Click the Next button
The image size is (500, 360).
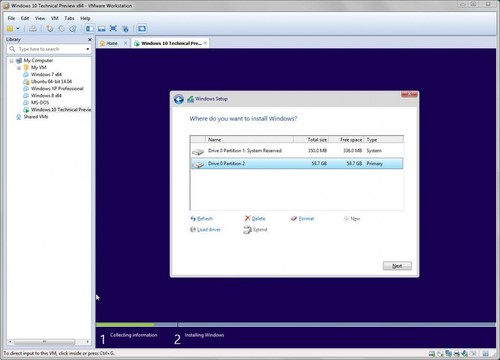[x=397, y=266]
